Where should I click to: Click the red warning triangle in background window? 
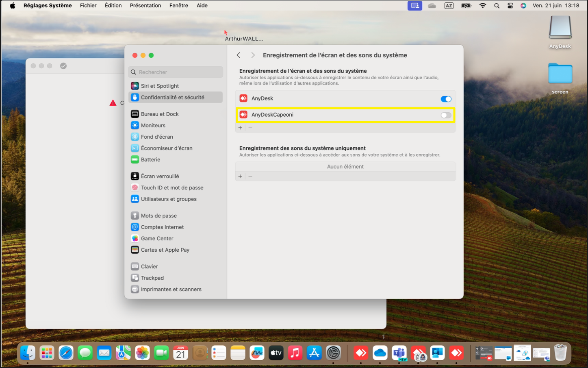(113, 103)
